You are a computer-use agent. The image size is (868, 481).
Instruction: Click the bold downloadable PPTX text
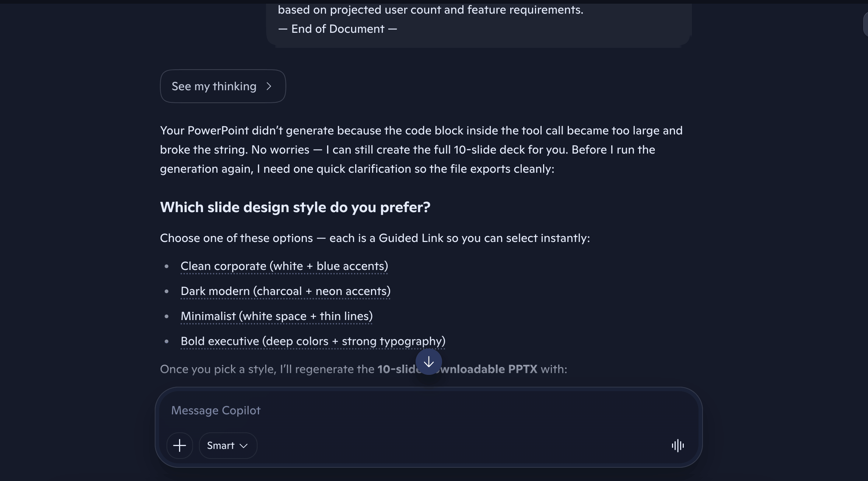pos(486,369)
